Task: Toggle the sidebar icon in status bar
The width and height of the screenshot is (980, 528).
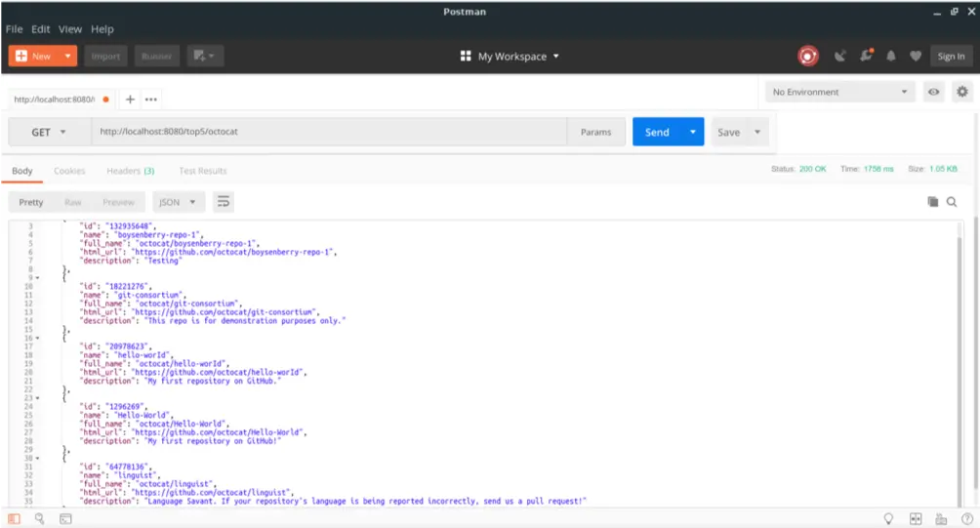Action: tap(14, 518)
